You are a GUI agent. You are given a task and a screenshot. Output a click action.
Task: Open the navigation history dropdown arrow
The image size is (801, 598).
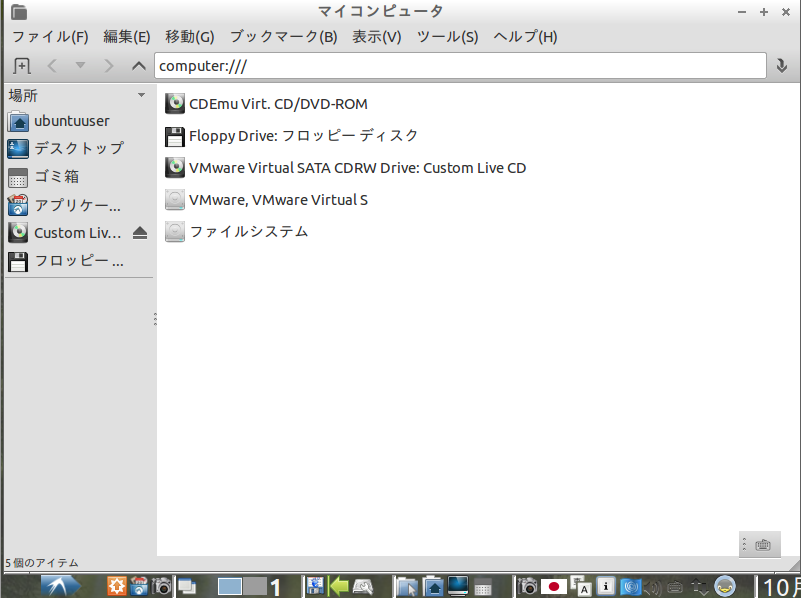pyautogui.click(x=80, y=65)
